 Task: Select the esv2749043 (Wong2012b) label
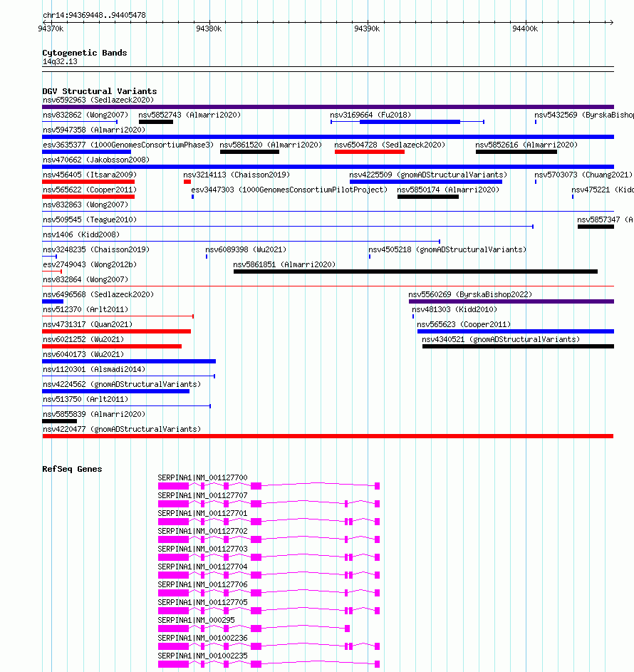90,265
